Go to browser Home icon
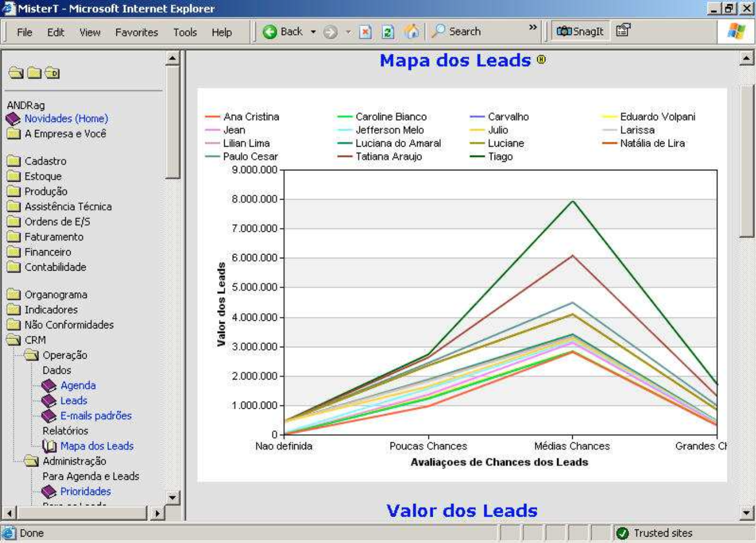Image resolution: width=756 pixels, height=543 pixels. 412,32
